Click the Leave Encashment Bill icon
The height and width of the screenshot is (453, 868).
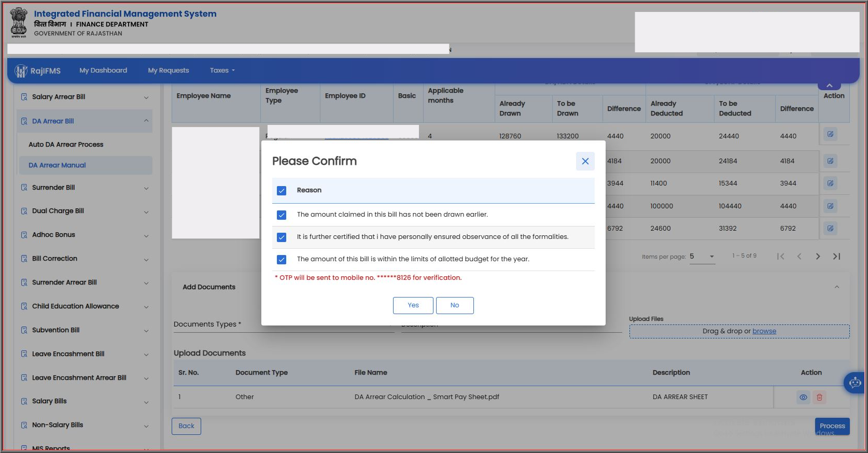24,354
